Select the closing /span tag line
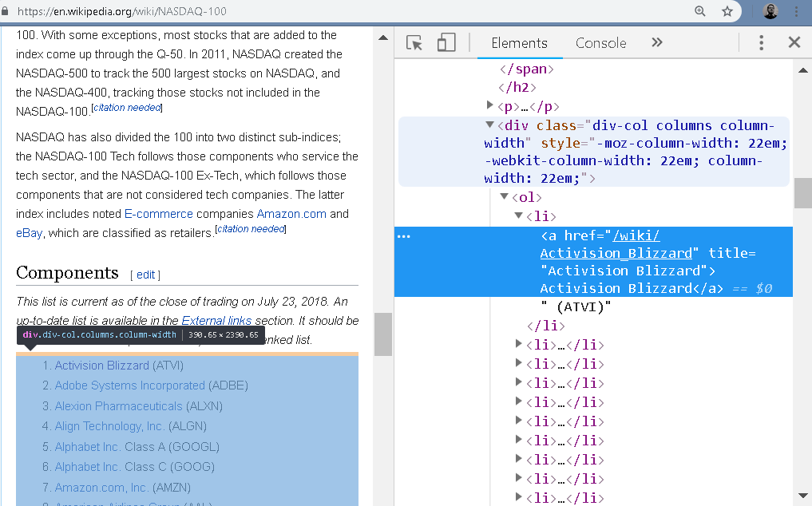 click(527, 69)
